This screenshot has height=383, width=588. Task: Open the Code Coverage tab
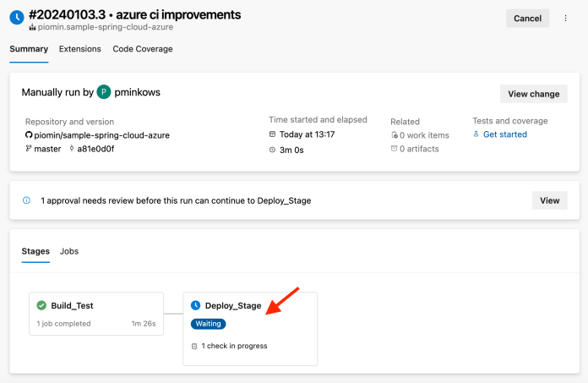tap(143, 49)
